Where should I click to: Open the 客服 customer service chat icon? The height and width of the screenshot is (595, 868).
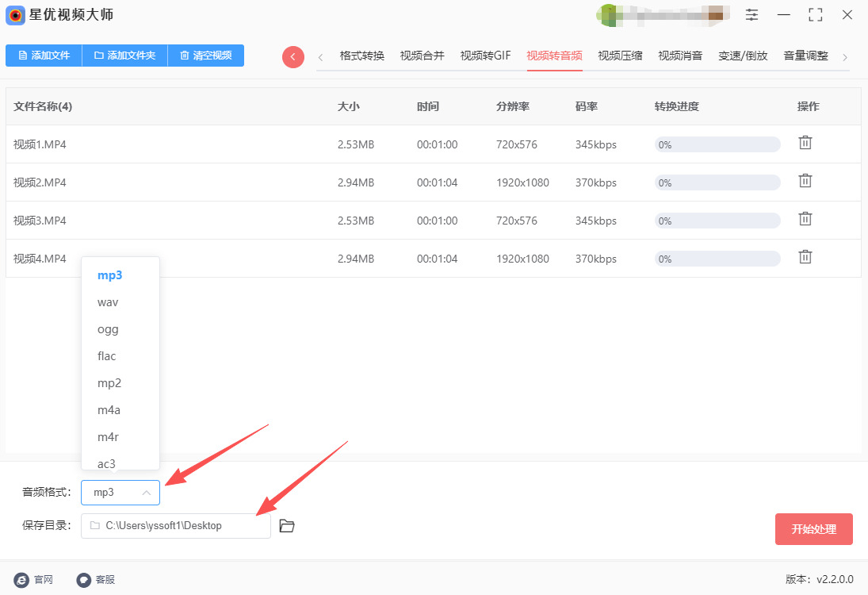tap(83, 579)
